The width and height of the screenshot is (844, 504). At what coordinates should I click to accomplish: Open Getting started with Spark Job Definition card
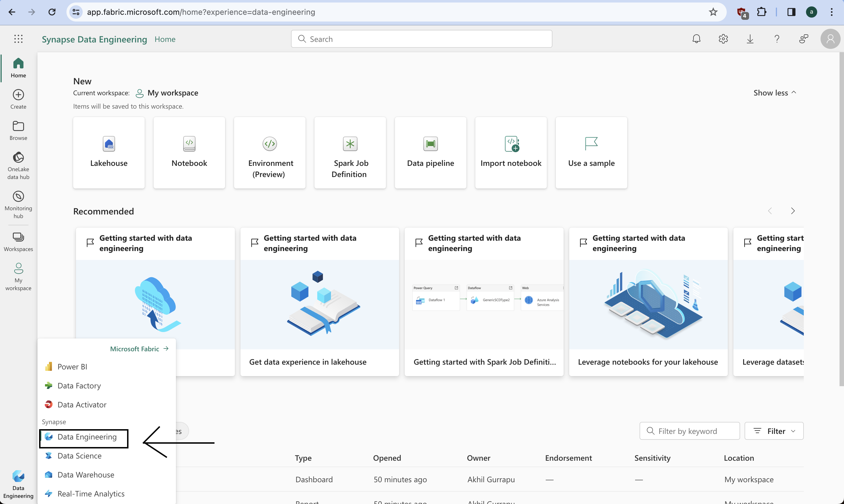click(x=484, y=302)
